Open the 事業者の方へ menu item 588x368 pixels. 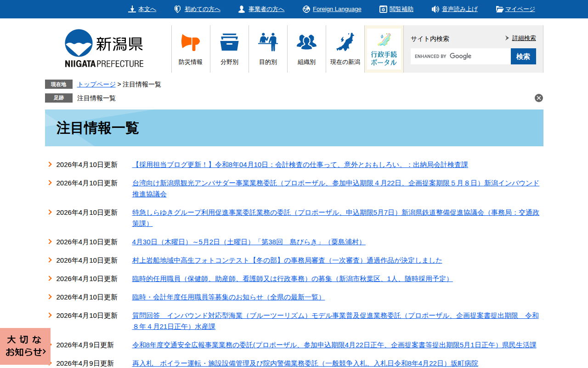coord(261,9)
